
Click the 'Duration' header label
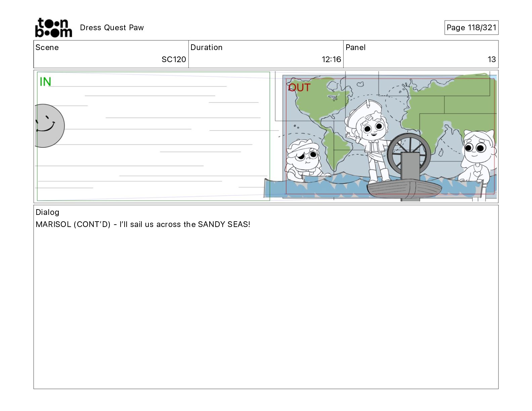(x=206, y=47)
